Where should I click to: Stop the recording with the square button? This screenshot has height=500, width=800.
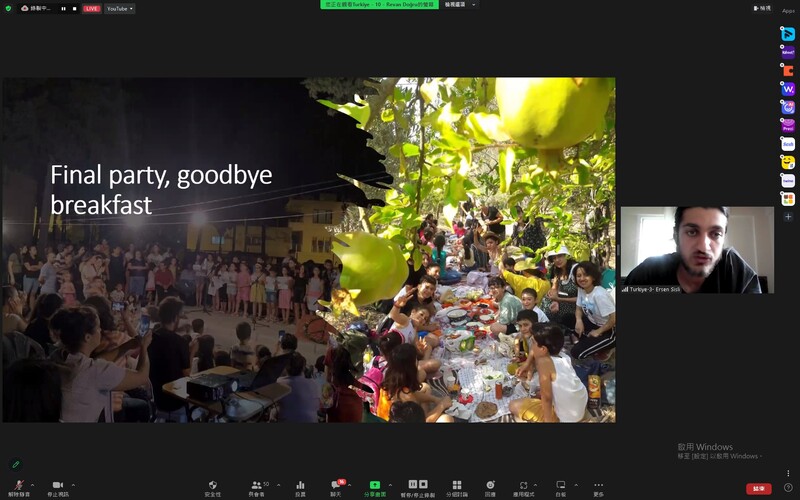[74, 9]
